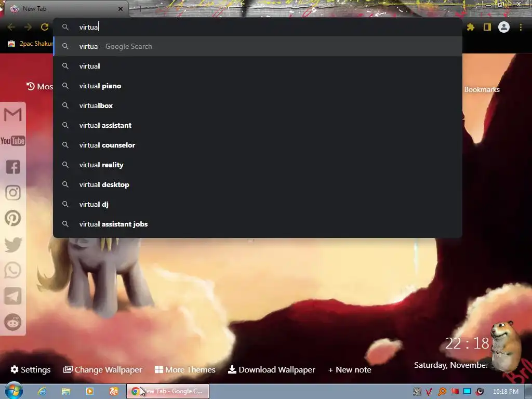This screenshot has width=532, height=399.
Task: Click the address bar containing 'virtua'
Action: 258,27
